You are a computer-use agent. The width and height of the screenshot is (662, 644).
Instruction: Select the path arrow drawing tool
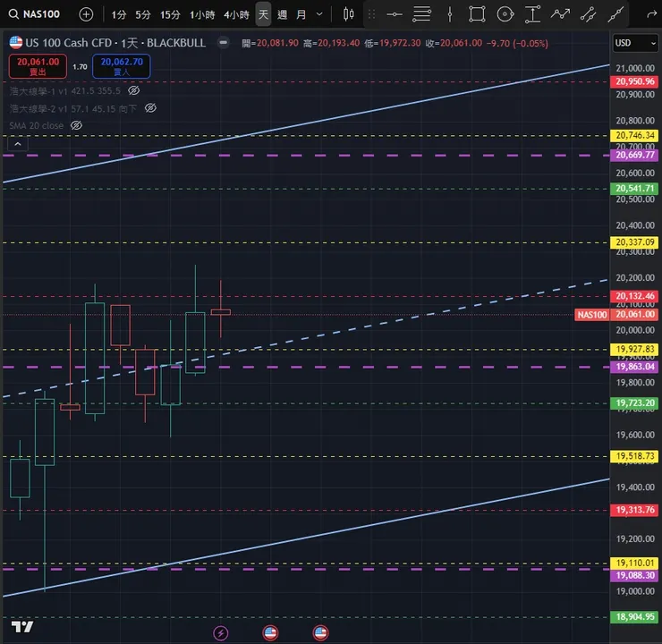[560, 14]
